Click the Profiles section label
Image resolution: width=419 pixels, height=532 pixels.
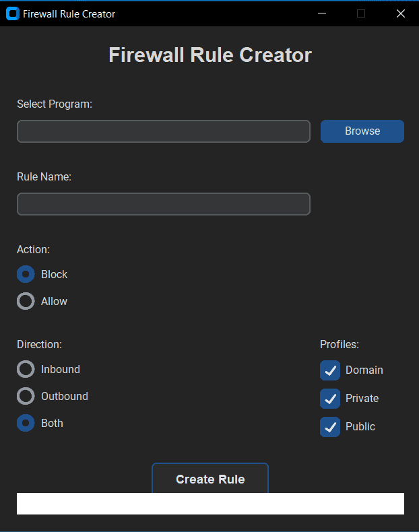click(x=340, y=344)
